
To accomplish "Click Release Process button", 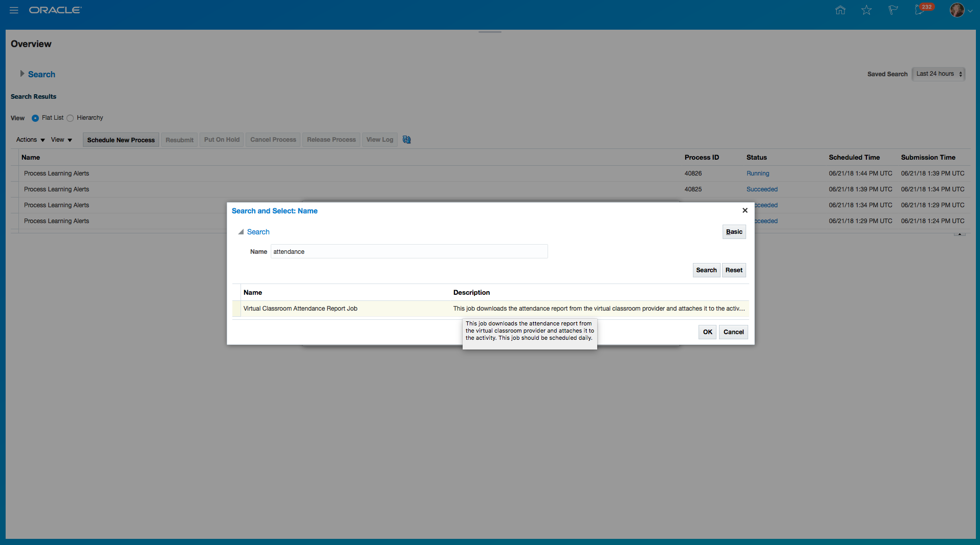I will [x=332, y=140].
